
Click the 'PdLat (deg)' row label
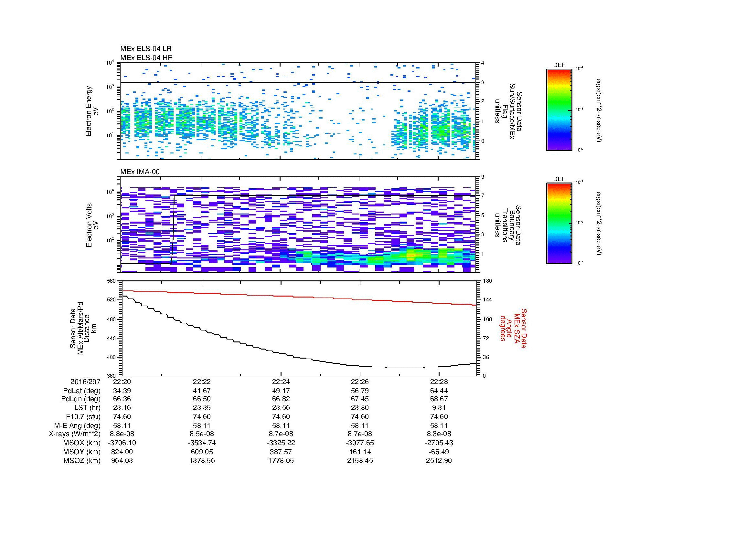click(82, 391)
